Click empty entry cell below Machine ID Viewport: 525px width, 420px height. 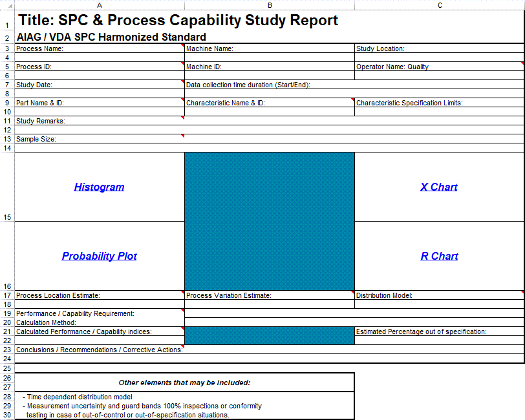click(270, 76)
